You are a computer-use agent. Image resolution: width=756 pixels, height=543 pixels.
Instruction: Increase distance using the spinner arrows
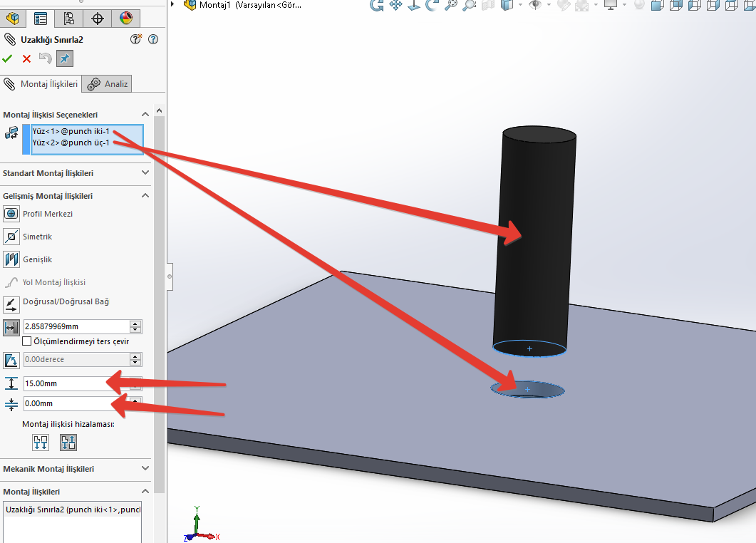tap(135, 324)
